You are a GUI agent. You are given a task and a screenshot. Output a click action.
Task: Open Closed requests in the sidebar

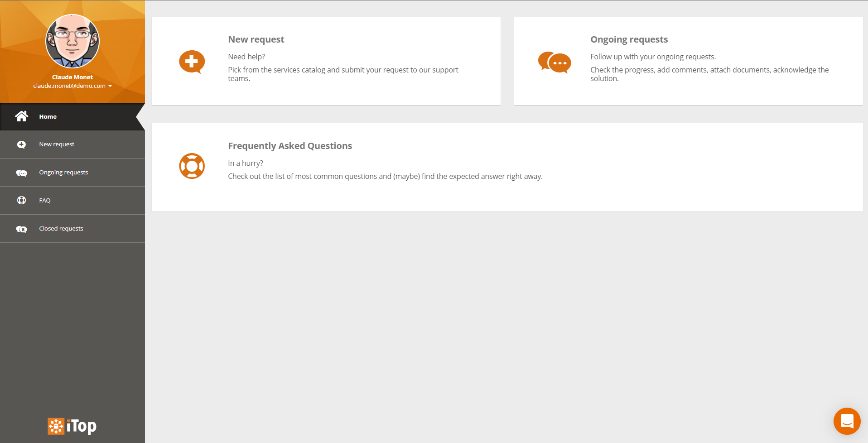(x=61, y=229)
